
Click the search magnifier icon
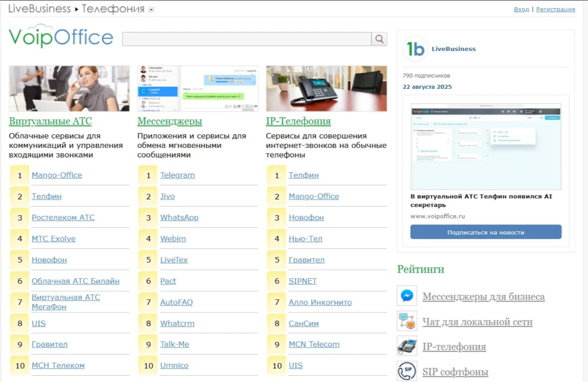pyautogui.click(x=379, y=39)
